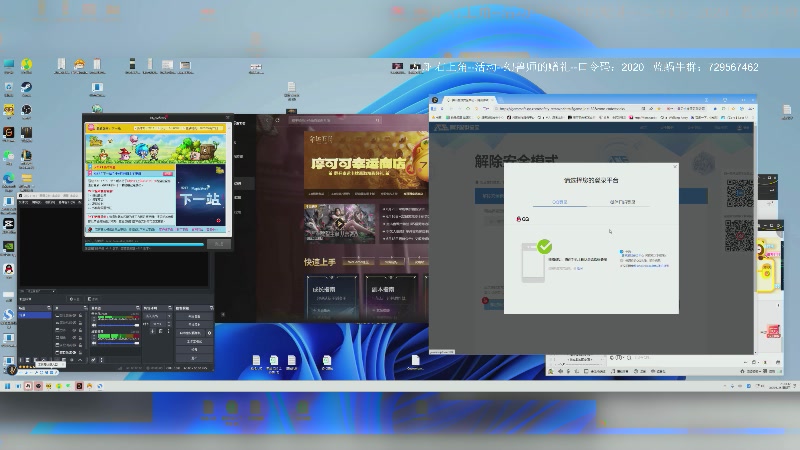Select the rightmost highlighted banner tab in WeGame
The image size is (800, 450).
[x=413, y=194]
